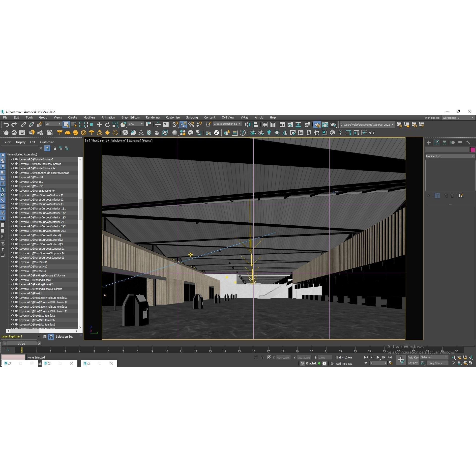Open the Rendering menu
Screen dimensions: 476x476
(153, 118)
